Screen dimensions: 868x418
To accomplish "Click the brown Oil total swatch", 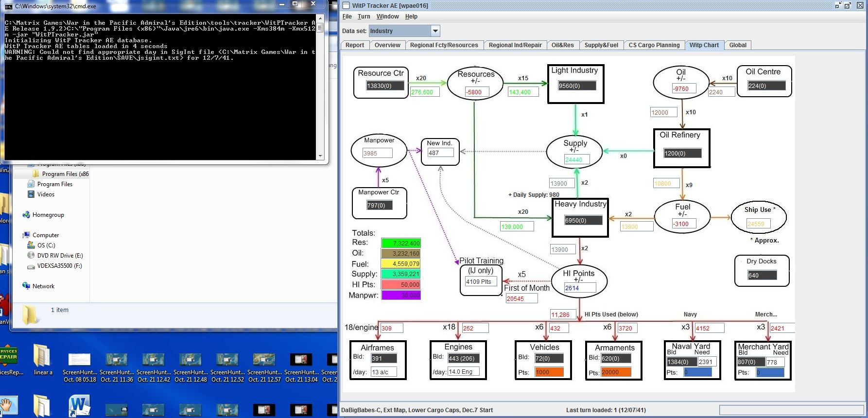I will (401, 254).
